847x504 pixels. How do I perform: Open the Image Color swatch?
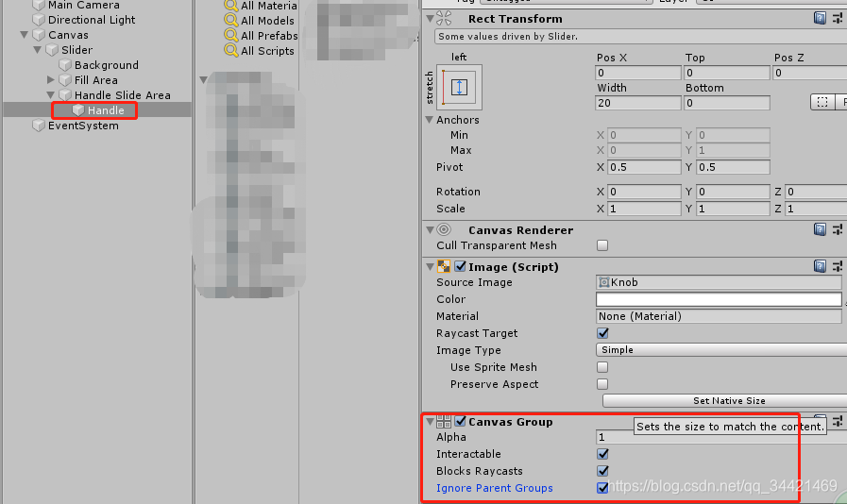pyautogui.click(x=719, y=299)
